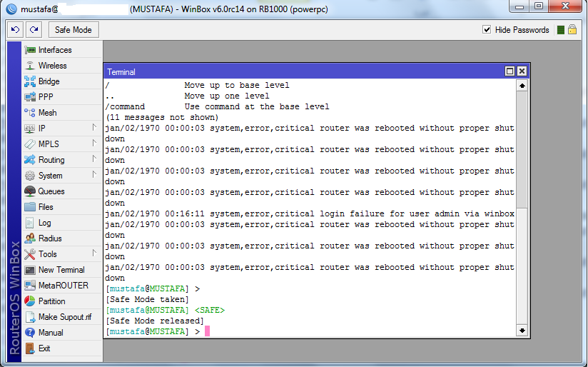
Task: Click the '[Safe Mode taken]' line
Action: point(148,299)
